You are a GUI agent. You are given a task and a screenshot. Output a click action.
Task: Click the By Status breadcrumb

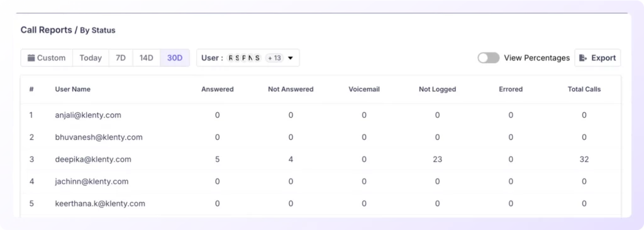click(97, 30)
